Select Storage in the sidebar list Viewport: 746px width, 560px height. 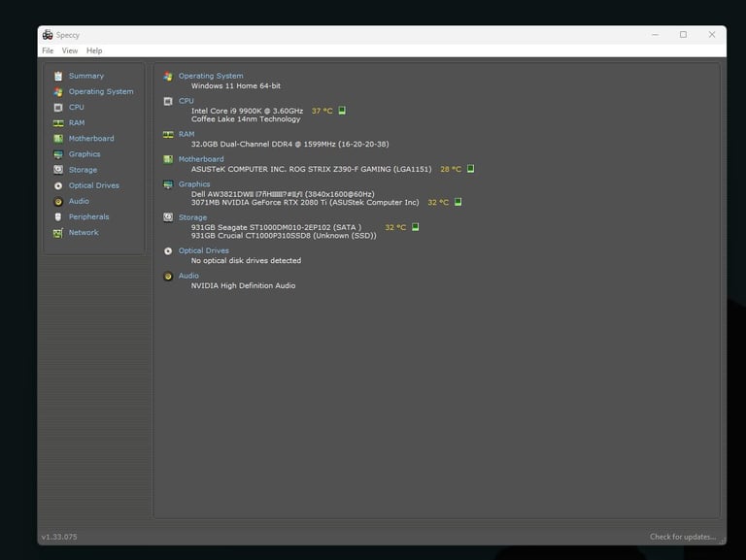tap(83, 170)
